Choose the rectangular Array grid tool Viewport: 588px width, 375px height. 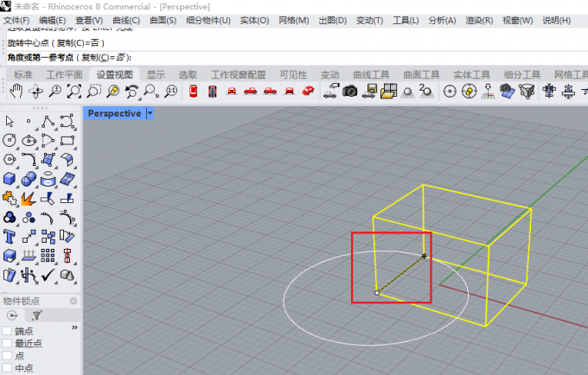point(48,256)
